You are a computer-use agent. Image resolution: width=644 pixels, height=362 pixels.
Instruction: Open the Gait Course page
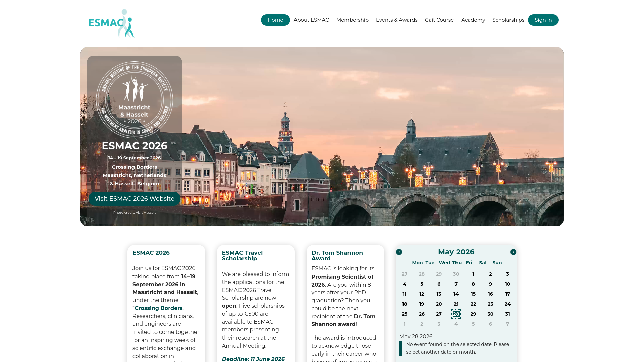click(x=439, y=20)
